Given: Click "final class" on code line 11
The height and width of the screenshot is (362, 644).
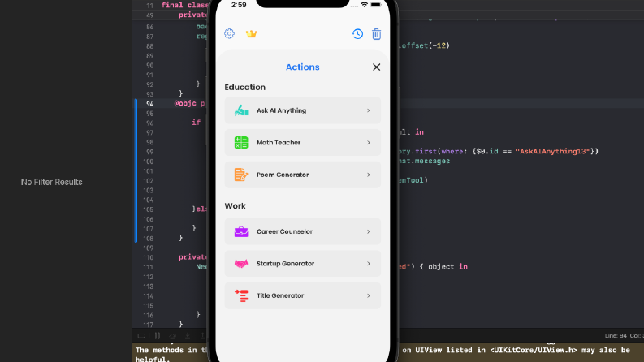Looking at the screenshot, I should [184, 5].
